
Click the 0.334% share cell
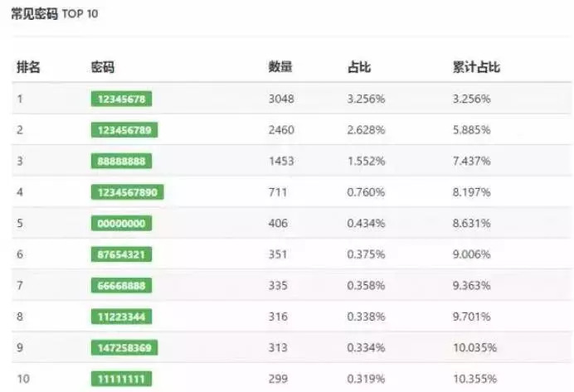tap(366, 348)
